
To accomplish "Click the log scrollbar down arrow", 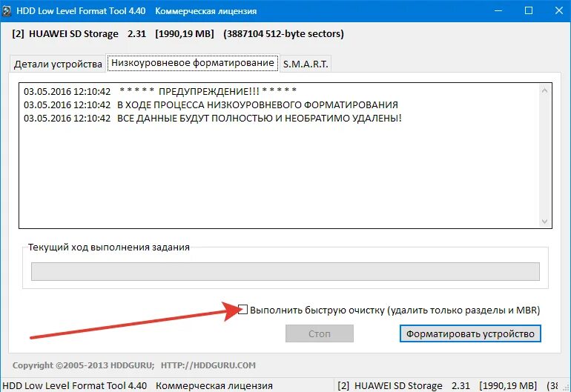I will [x=544, y=222].
